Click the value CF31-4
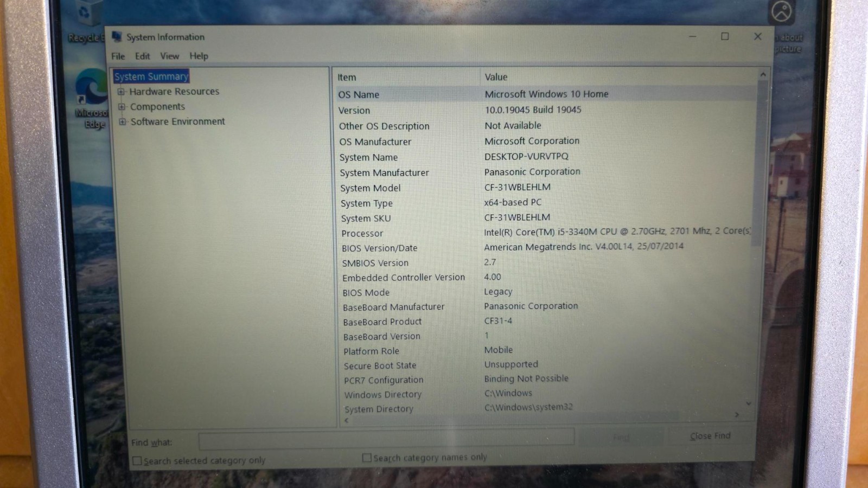 [x=498, y=321]
